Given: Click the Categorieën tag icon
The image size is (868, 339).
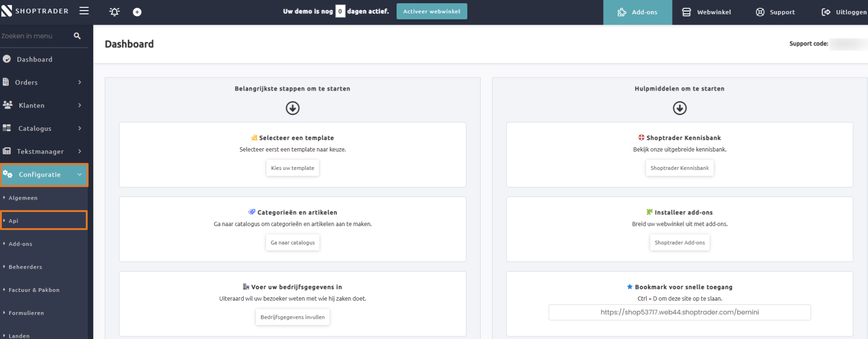Looking at the screenshot, I should (x=252, y=212).
